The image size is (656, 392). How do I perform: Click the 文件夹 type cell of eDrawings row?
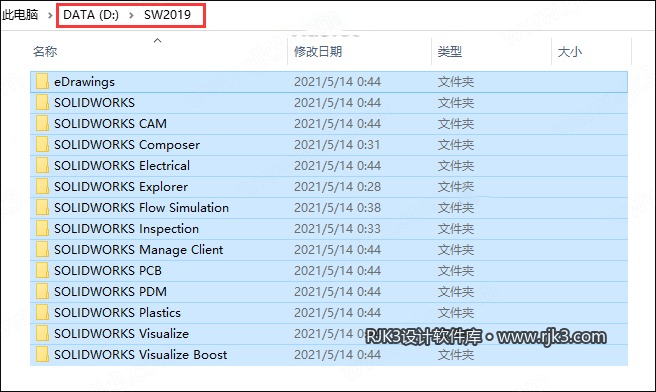pyautogui.click(x=456, y=82)
